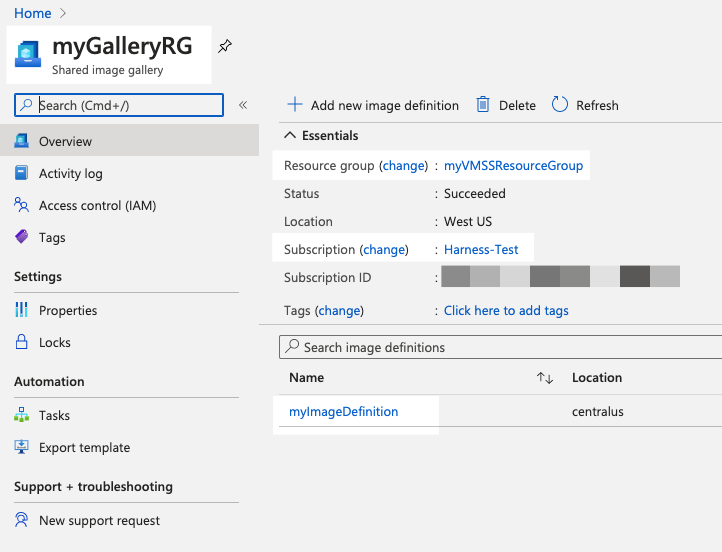Click the trash can Delete icon

click(x=483, y=105)
